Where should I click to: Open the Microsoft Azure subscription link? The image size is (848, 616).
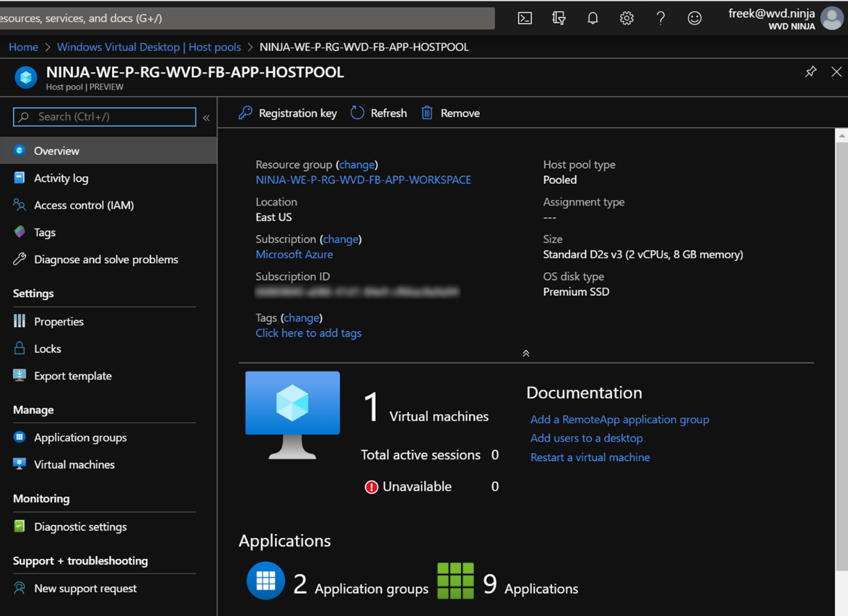(294, 254)
